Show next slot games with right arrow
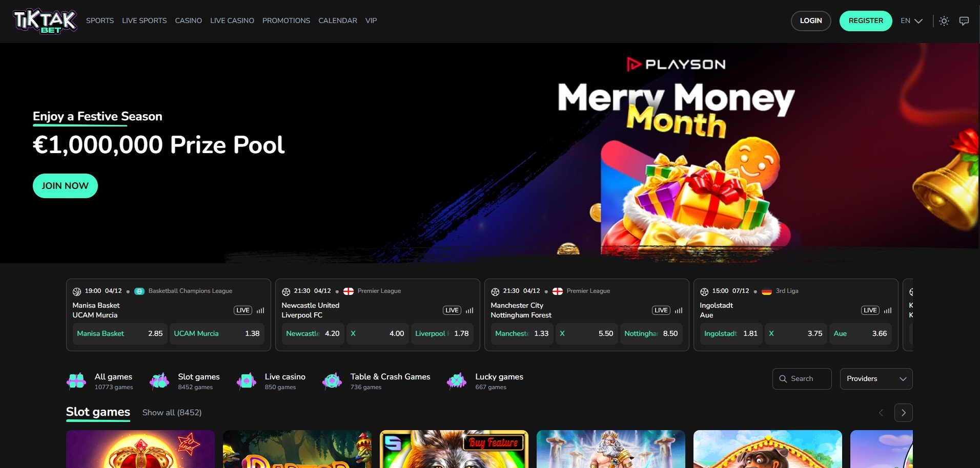Screen dimensions: 980x468 point(904,413)
